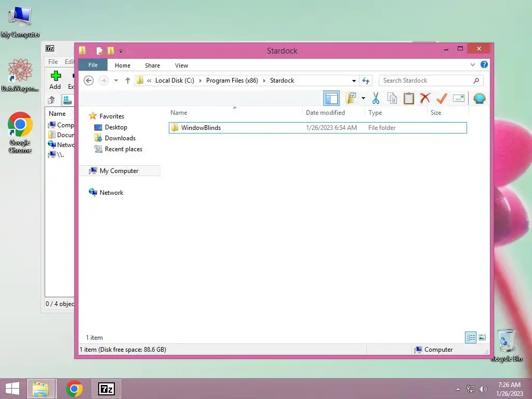Image resolution: width=532 pixels, height=399 pixels.
Task: Select Network row in 7-Zip list
Action: (61, 145)
